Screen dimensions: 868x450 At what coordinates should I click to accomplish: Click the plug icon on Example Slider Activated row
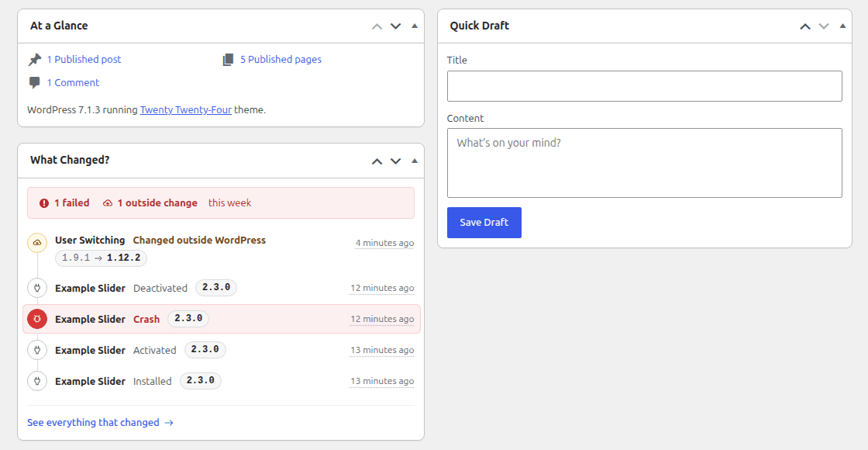pyautogui.click(x=37, y=350)
